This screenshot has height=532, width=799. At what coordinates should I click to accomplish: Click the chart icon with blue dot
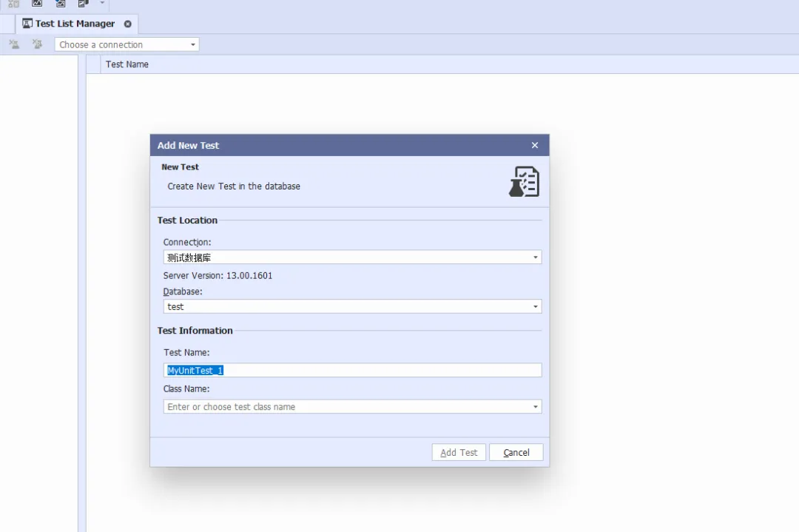click(61, 4)
